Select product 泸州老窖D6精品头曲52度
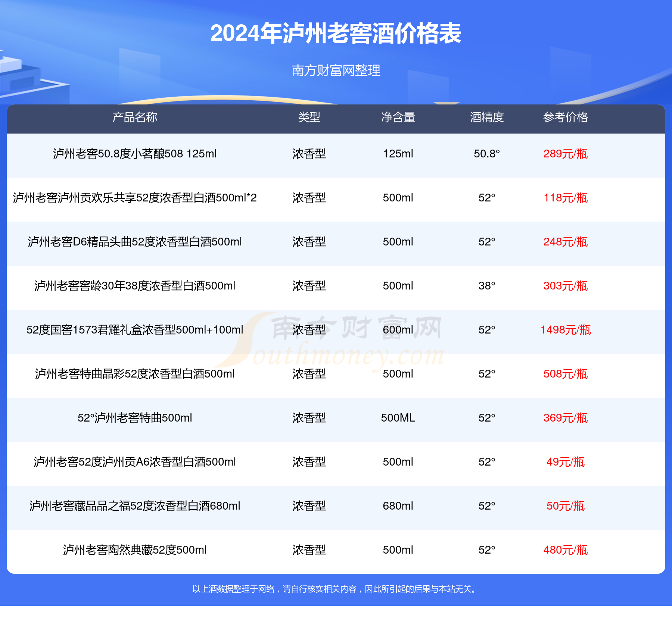Image resolution: width=672 pixels, height=623 pixels. [135, 242]
